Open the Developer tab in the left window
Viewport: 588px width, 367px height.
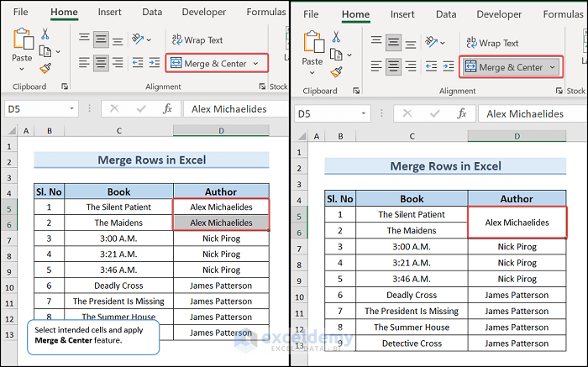[203, 12]
